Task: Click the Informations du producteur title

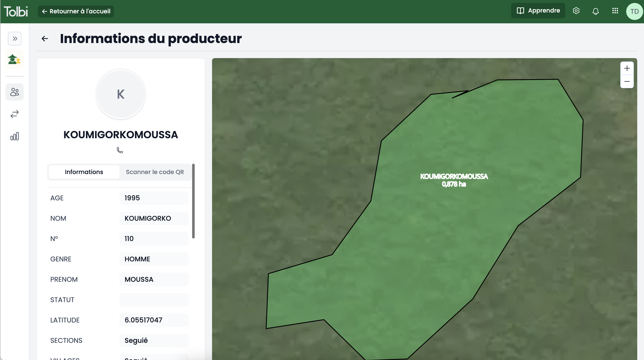Action: 151,39
